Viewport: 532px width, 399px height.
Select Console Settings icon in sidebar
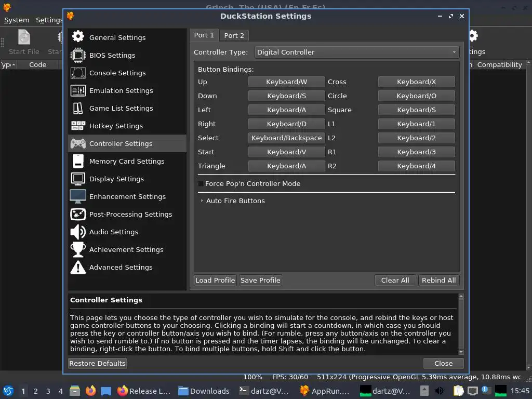pos(78,73)
